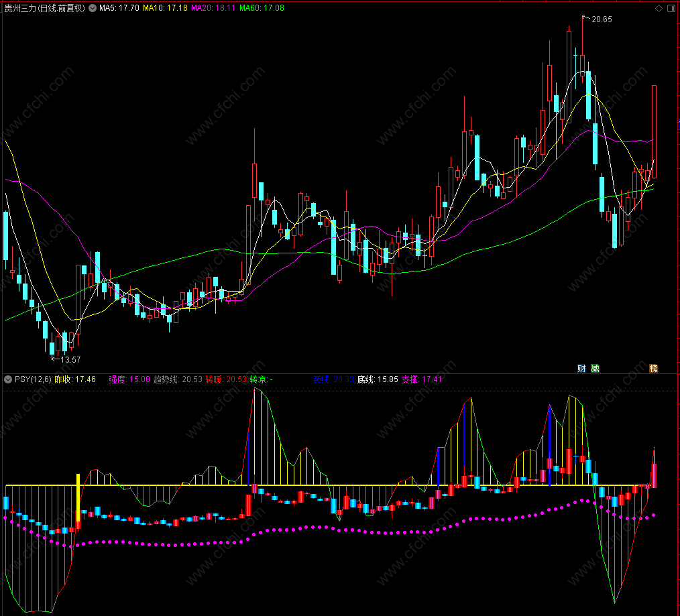
Task: Toggle the side panel layout icon
Action: 671,8
